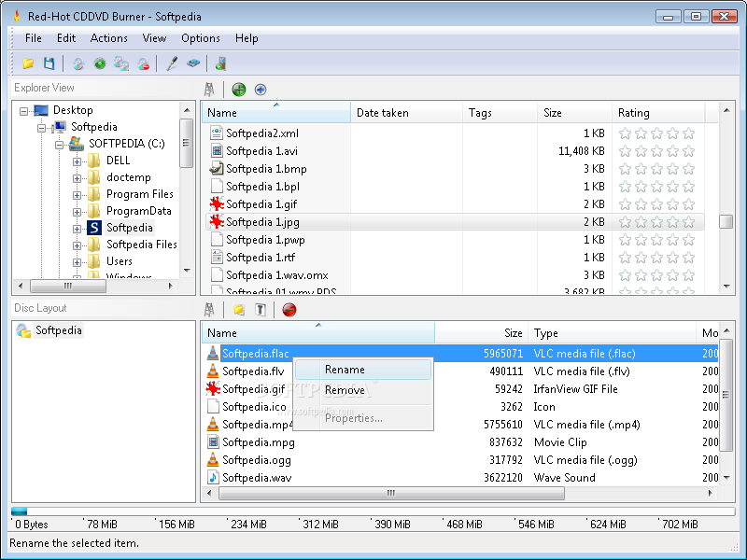Click the disc capacity progress bar

point(373,511)
